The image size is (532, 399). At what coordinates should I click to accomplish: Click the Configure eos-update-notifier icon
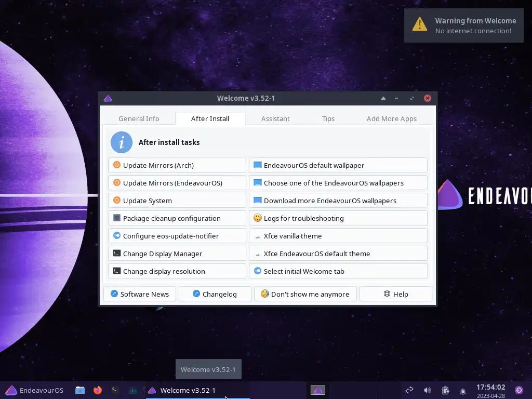coord(117,235)
